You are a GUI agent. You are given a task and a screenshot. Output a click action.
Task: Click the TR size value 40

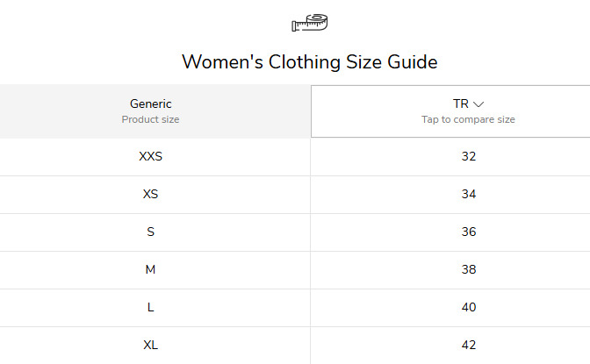tap(469, 307)
